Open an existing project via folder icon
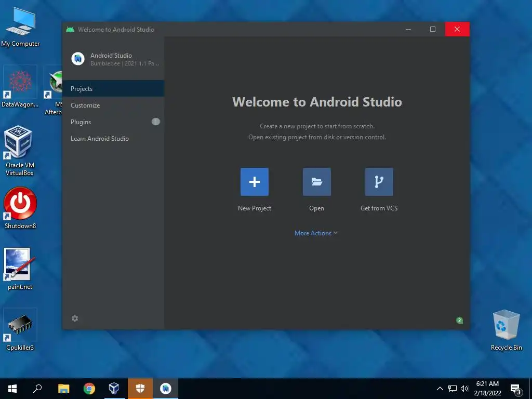 (316, 182)
